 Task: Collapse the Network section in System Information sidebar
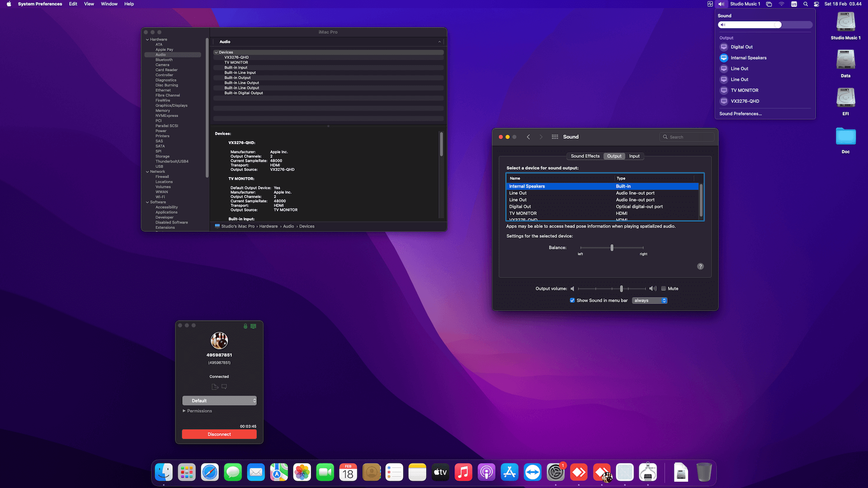[x=147, y=172]
